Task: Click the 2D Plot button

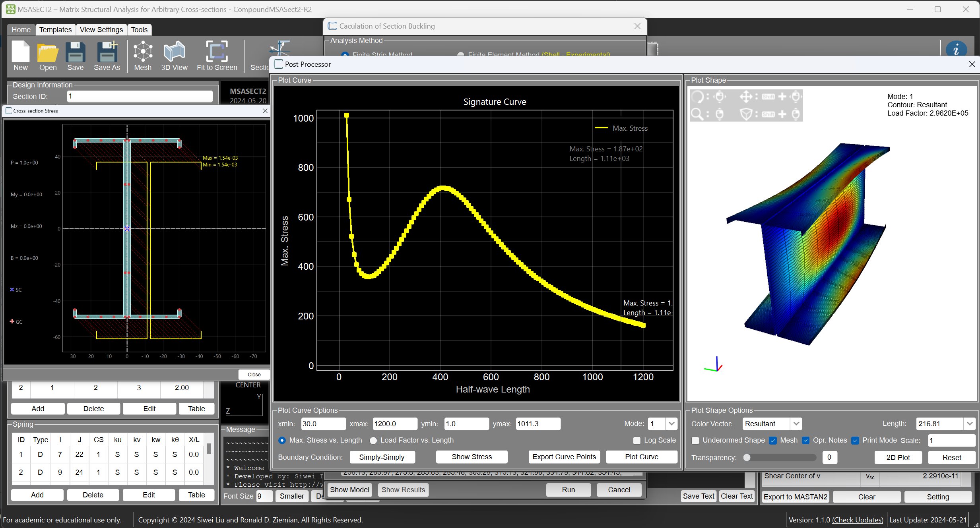Action: point(898,457)
